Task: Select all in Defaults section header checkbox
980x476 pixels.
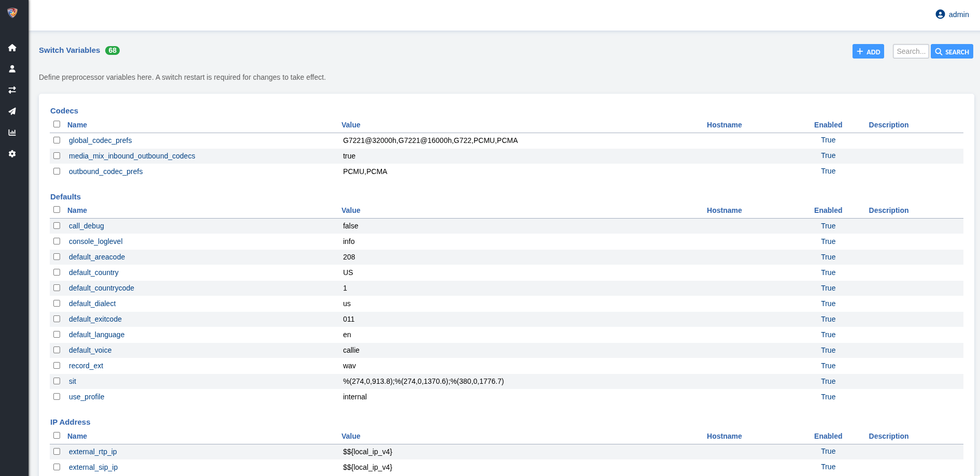Action: [57, 210]
